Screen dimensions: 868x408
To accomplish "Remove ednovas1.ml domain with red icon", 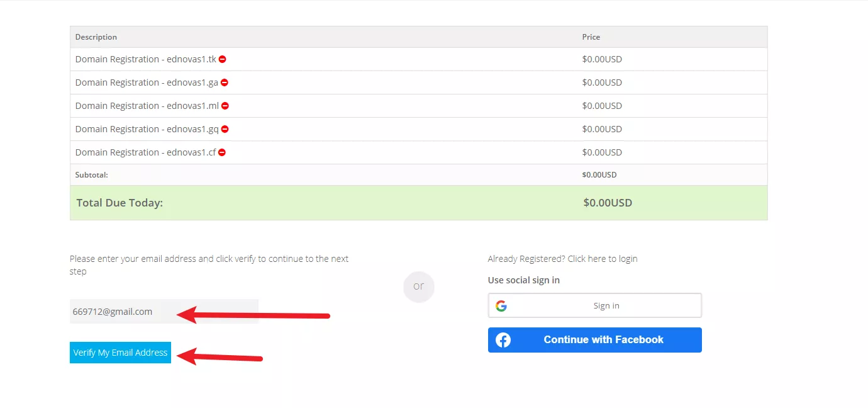I will click(225, 106).
